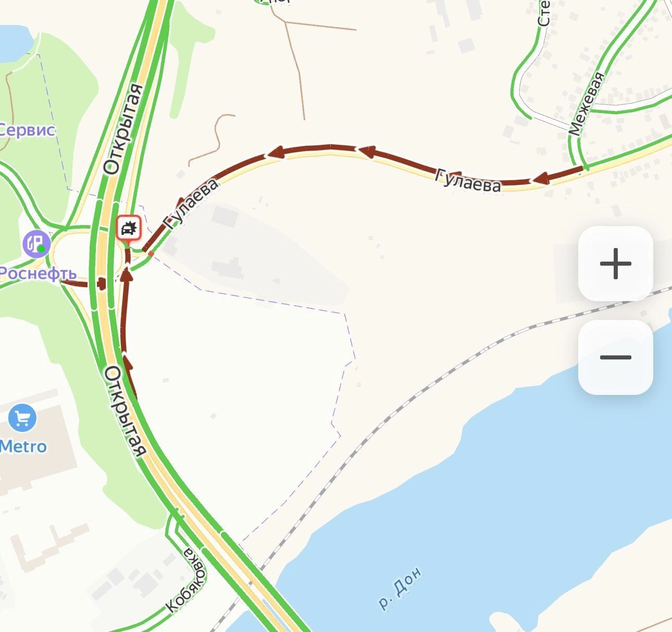Click the Metro store label
672x632 pixels.
click(x=23, y=447)
